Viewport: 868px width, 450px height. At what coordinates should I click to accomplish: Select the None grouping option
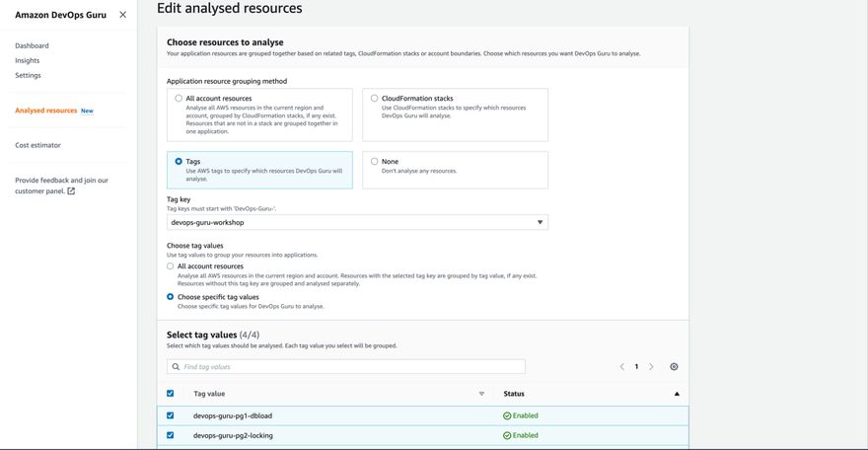coord(374,161)
